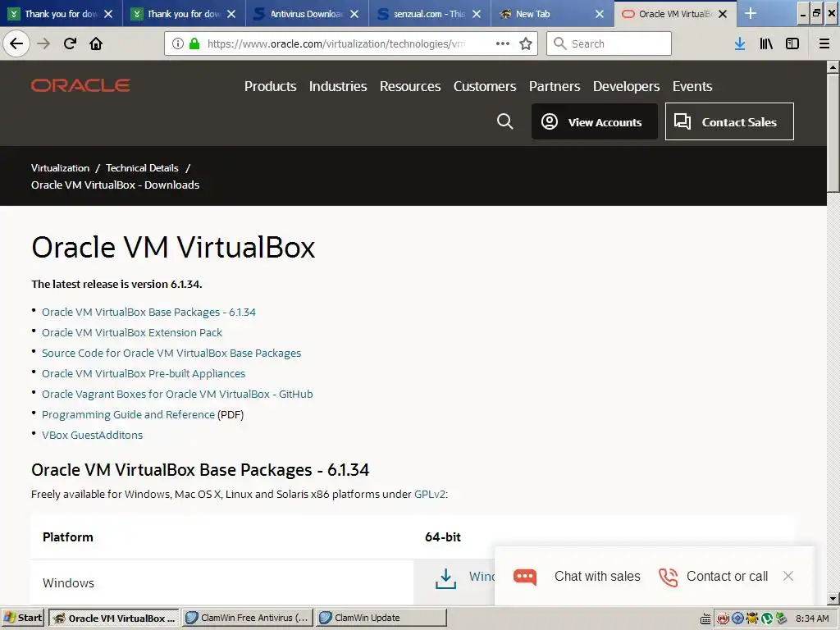Open the Developers menu

[x=626, y=86]
